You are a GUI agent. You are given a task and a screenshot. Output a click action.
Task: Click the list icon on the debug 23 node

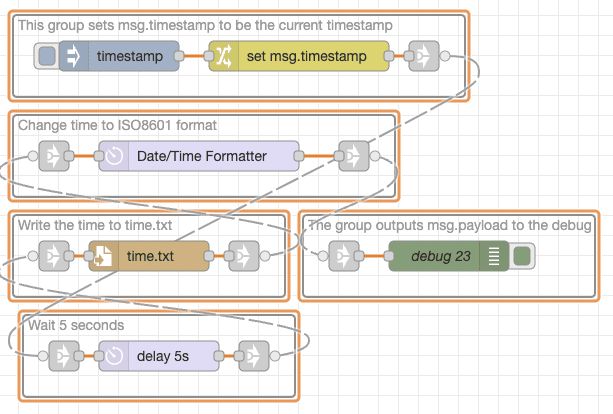[493, 256]
